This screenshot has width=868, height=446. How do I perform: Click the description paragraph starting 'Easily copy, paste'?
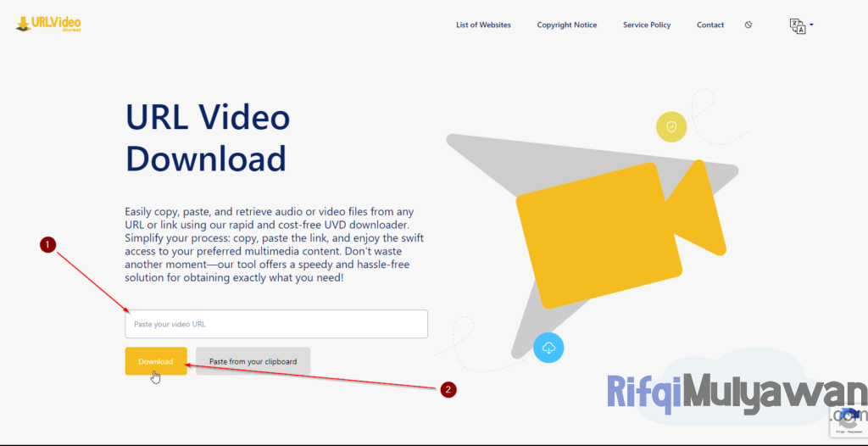(x=275, y=245)
